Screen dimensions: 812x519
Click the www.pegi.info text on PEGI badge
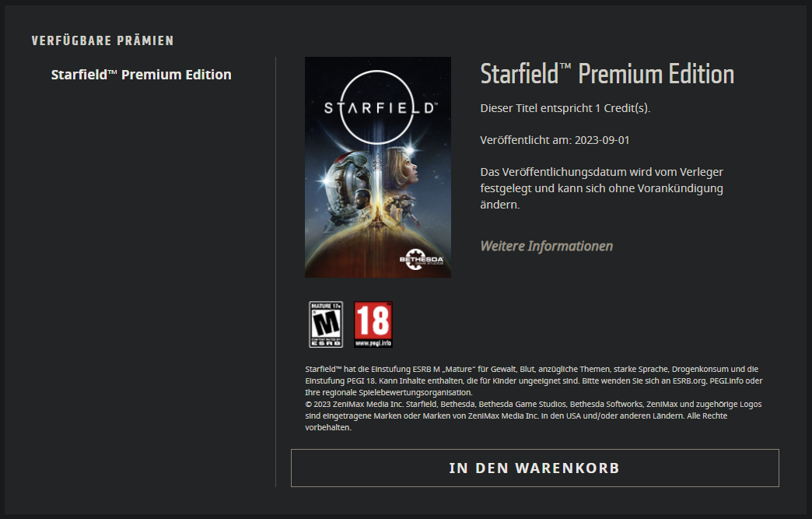click(373, 343)
